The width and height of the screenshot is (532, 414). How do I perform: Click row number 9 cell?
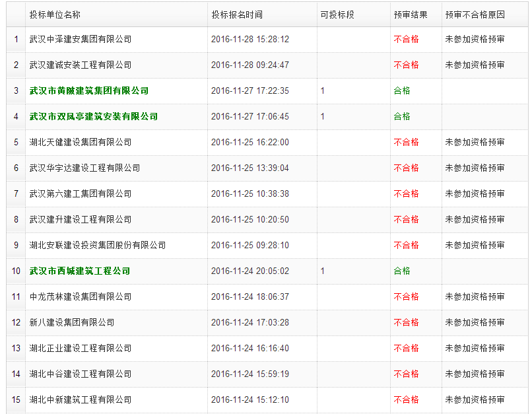(16, 245)
